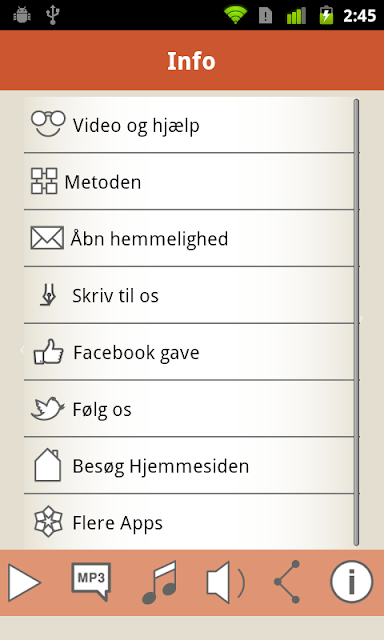The width and height of the screenshot is (384, 640).
Task: Tap the thumbs-up Facebook icon
Action: (x=49, y=351)
